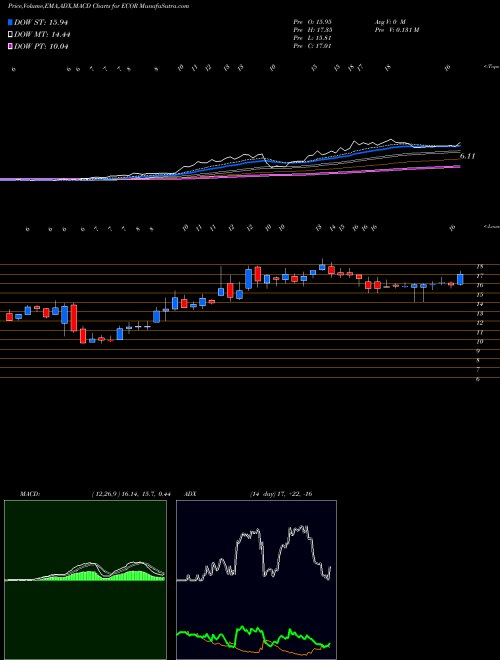
Task: Select the 'Pre V: 0.131 M' volume text
Action: pyautogui.click(x=396, y=29)
